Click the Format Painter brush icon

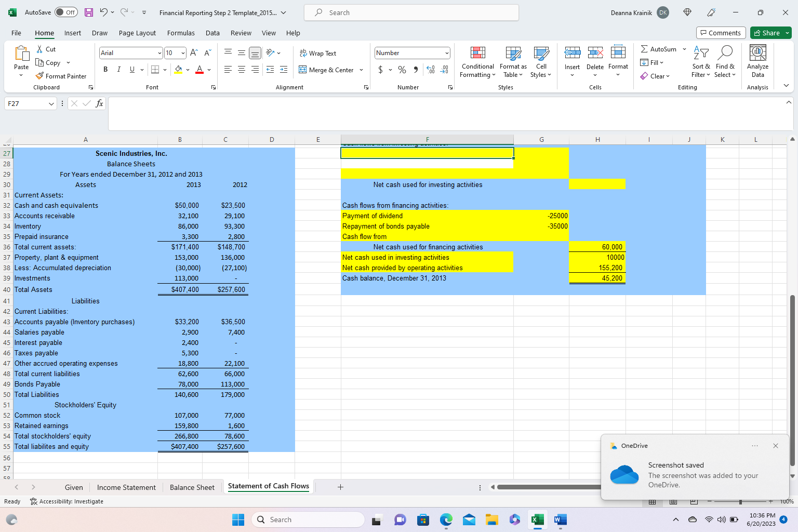pyautogui.click(x=39, y=76)
